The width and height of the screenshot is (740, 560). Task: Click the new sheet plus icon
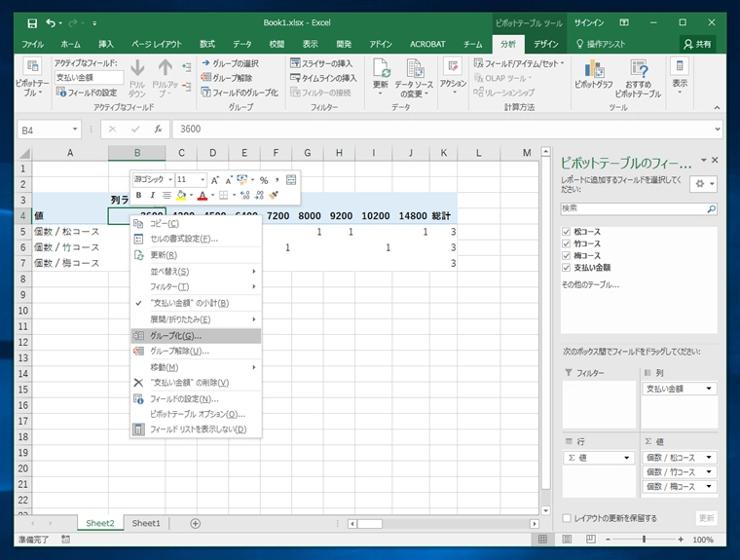(196, 523)
